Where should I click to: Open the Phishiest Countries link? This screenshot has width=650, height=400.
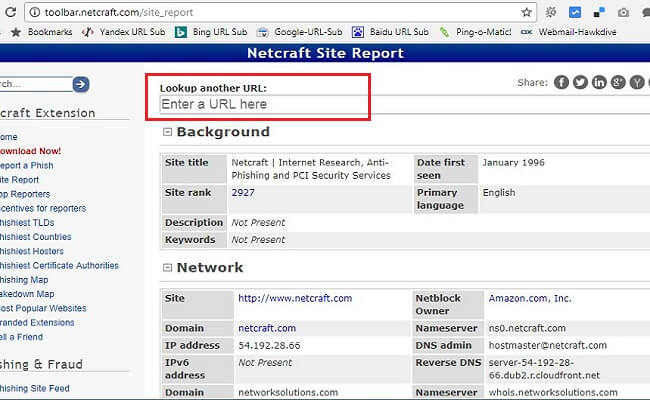36,237
